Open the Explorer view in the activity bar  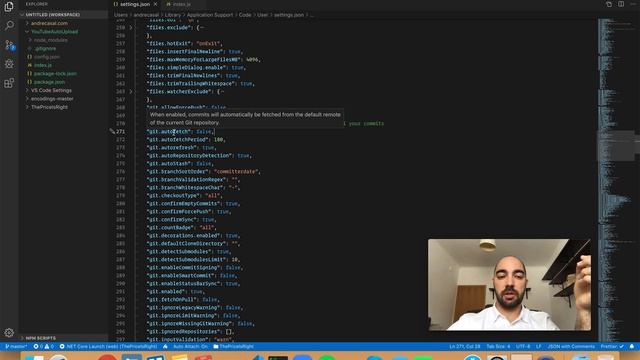tap(9, 7)
